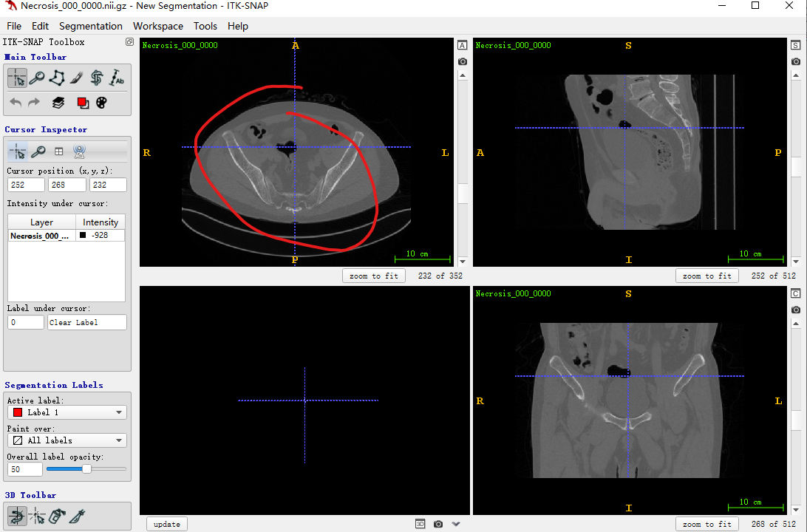Image resolution: width=807 pixels, height=532 pixels.
Task: Click axial scrollbar down arrow
Action: click(x=463, y=262)
